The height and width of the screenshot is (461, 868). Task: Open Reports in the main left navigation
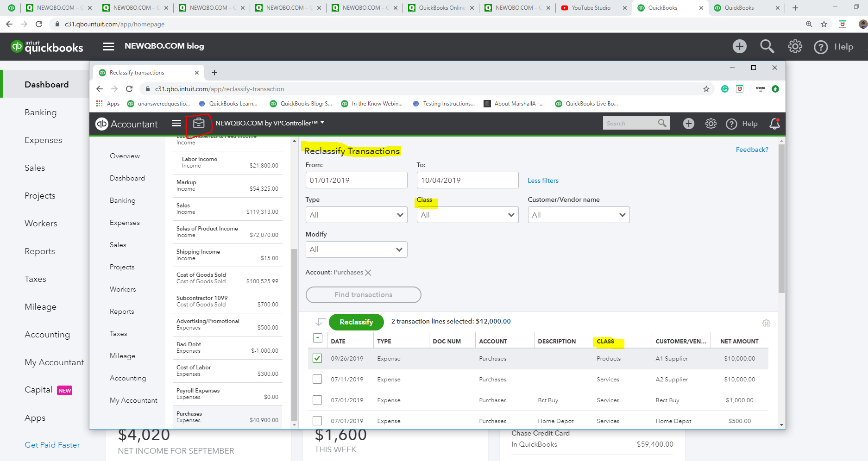pos(40,251)
